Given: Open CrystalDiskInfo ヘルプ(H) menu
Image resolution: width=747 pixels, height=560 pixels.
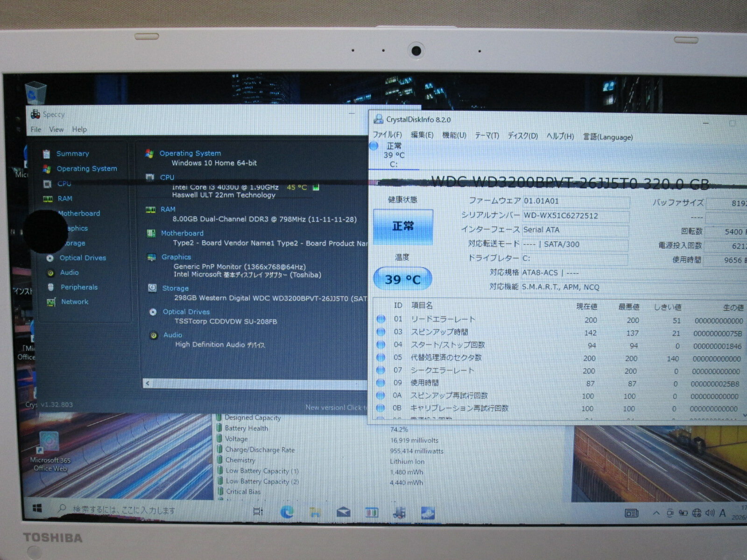Looking at the screenshot, I should tap(560, 136).
